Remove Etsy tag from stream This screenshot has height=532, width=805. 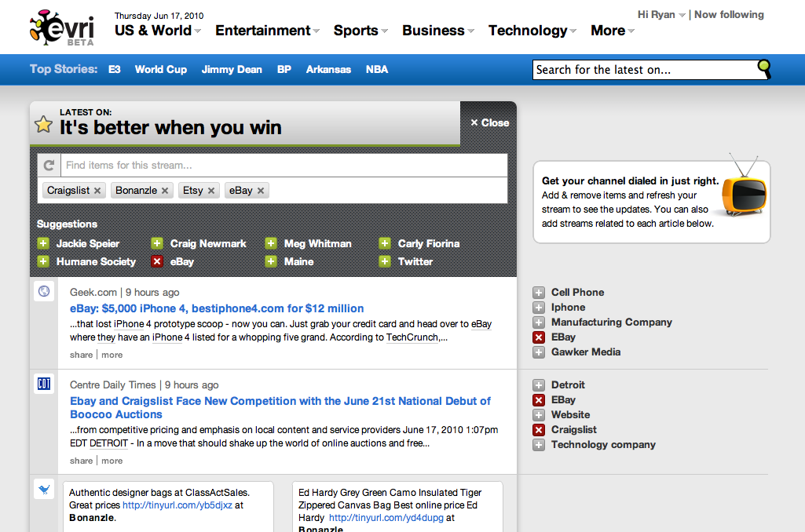(211, 191)
